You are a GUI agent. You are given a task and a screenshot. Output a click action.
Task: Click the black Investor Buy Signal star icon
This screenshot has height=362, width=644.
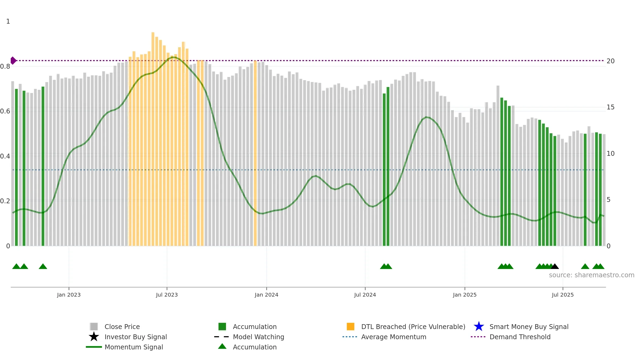coord(94,337)
